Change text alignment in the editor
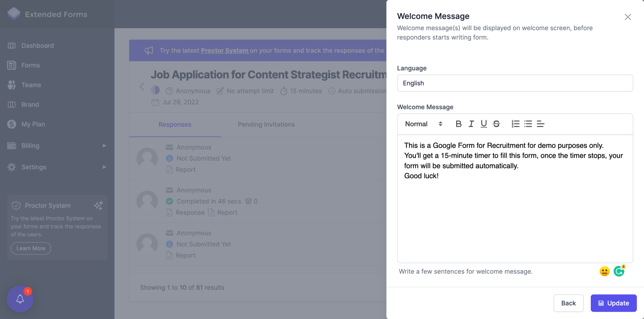Image resolution: width=644 pixels, height=319 pixels. coord(540,123)
